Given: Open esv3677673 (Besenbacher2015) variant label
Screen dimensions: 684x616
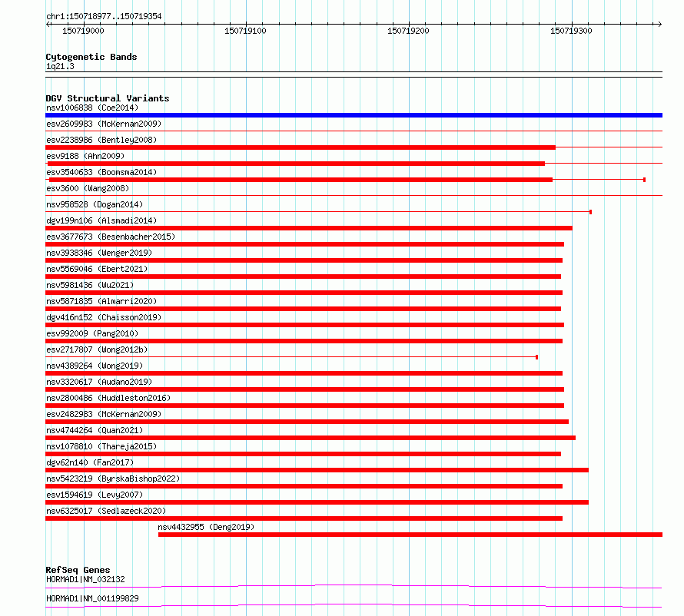Looking at the screenshot, I should [111, 237].
